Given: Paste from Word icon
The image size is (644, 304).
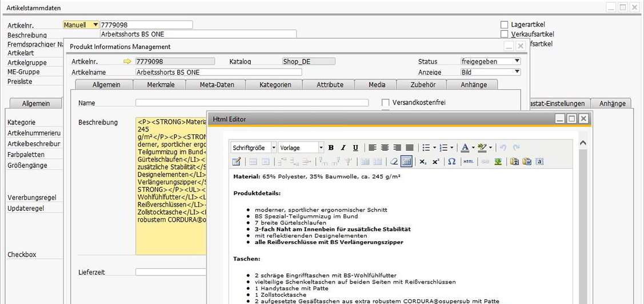Looking at the screenshot, I should pos(527,162).
